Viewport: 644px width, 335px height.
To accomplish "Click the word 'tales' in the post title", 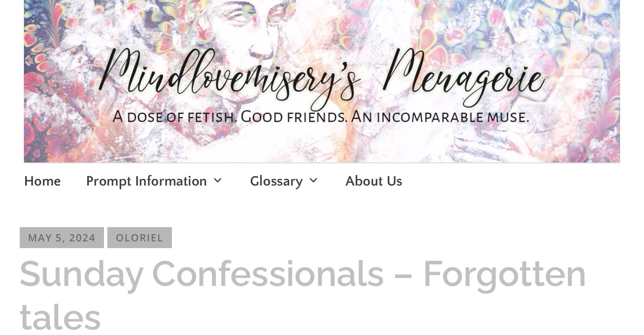I will click(x=60, y=317).
